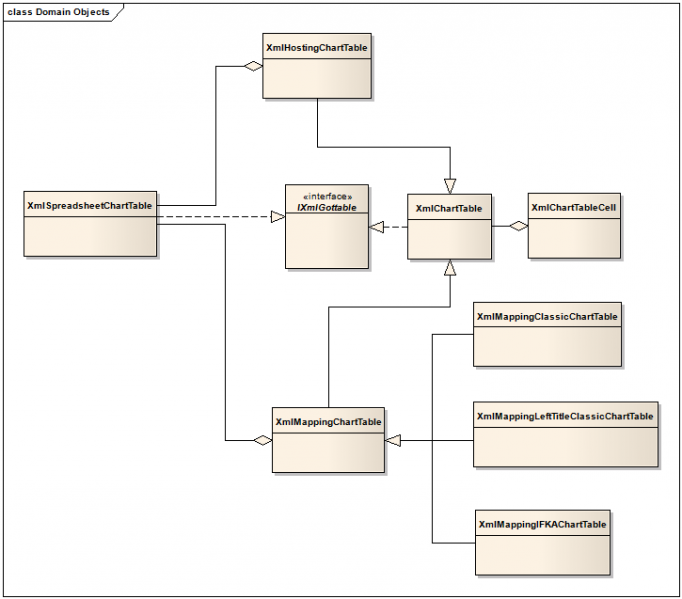Select the XmlMappingLeftTitleClassicChartTable class box
This screenshot has height=599, width=682.
pos(565,416)
